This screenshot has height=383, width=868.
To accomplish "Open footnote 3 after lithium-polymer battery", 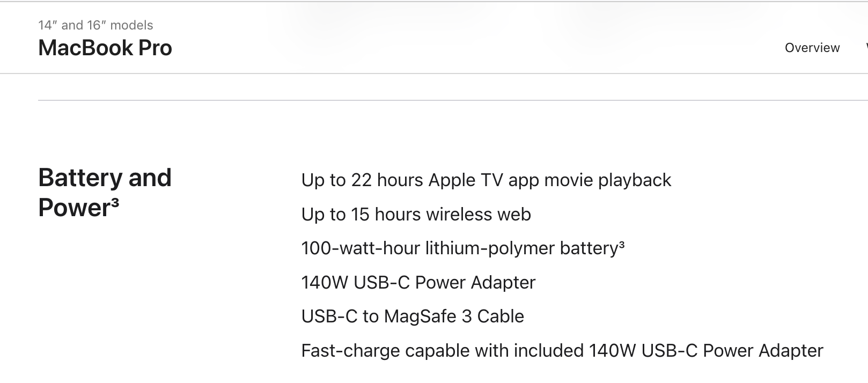I will tap(622, 245).
